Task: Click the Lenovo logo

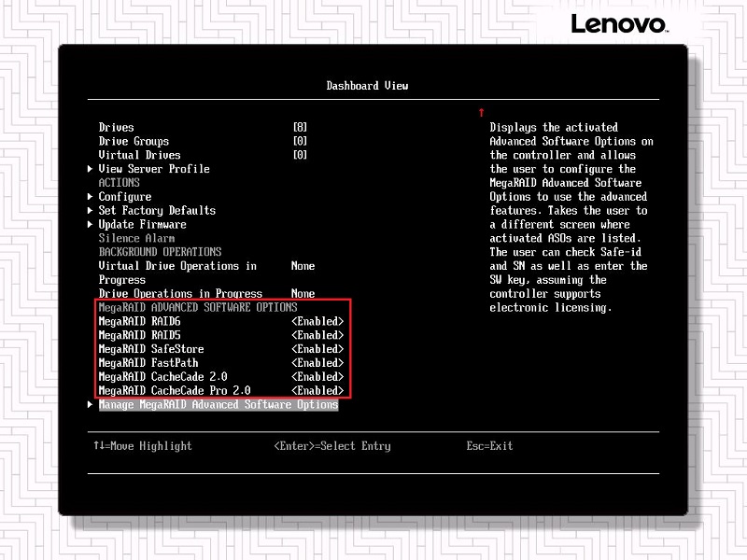Action: point(618,24)
